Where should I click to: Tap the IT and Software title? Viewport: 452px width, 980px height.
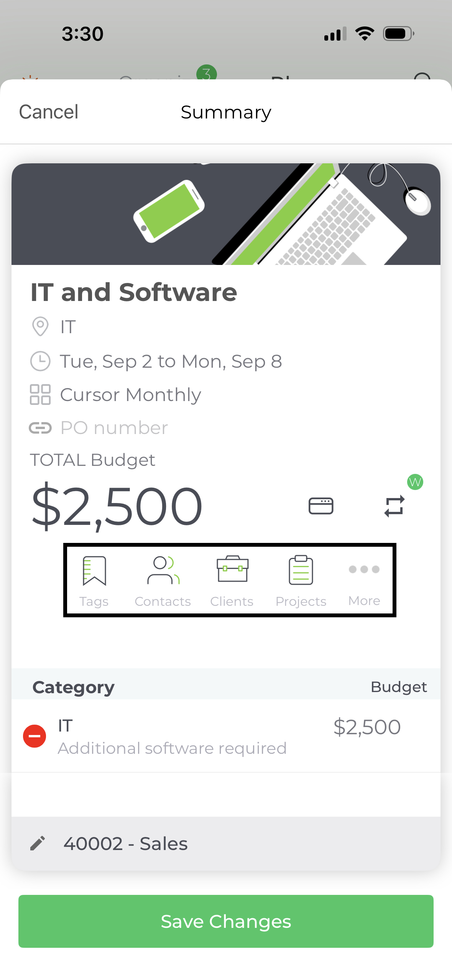click(x=134, y=292)
